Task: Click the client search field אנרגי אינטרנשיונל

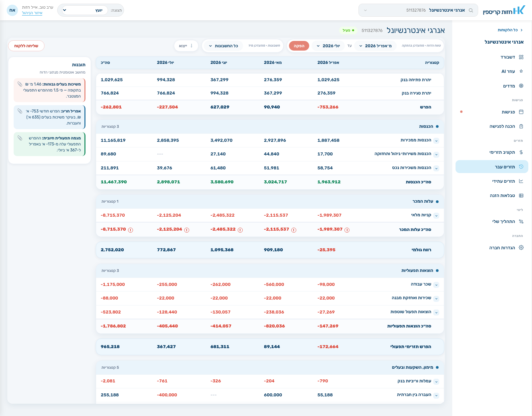Action: pyautogui.click(x=418, y=10)
